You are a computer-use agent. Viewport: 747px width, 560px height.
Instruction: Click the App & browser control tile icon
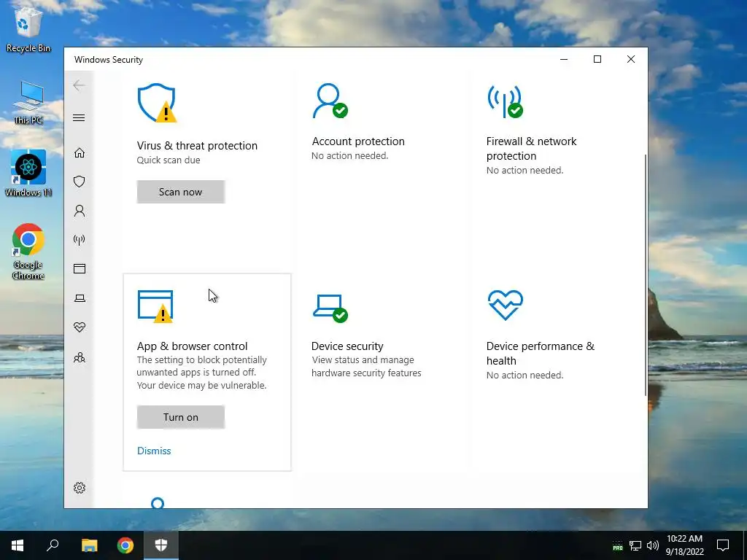pyautogui.click(x=156, y=306)
